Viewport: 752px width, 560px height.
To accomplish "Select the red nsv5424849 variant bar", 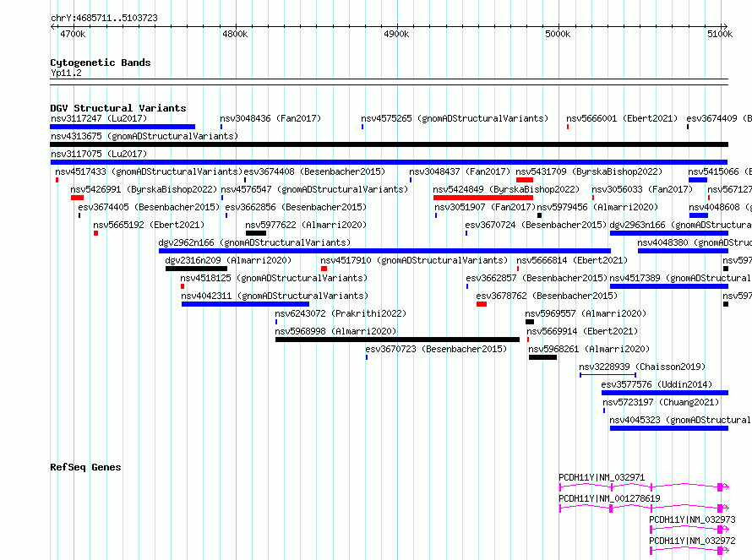I will coord(483,198).
